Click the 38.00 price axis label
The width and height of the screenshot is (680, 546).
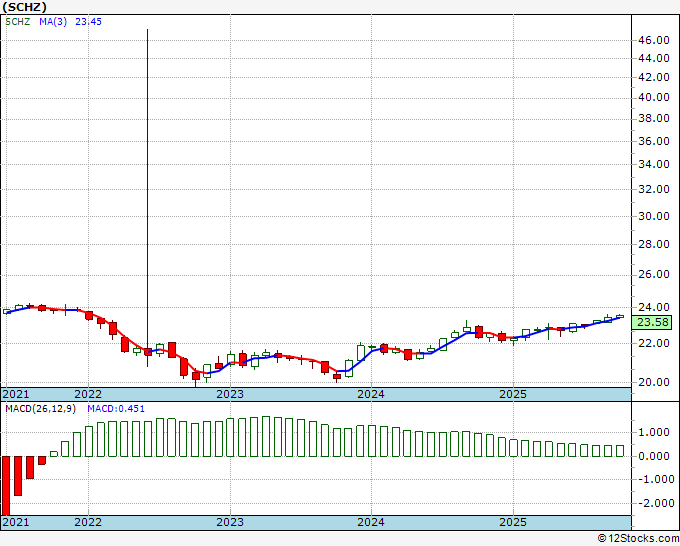coord(654,118)
